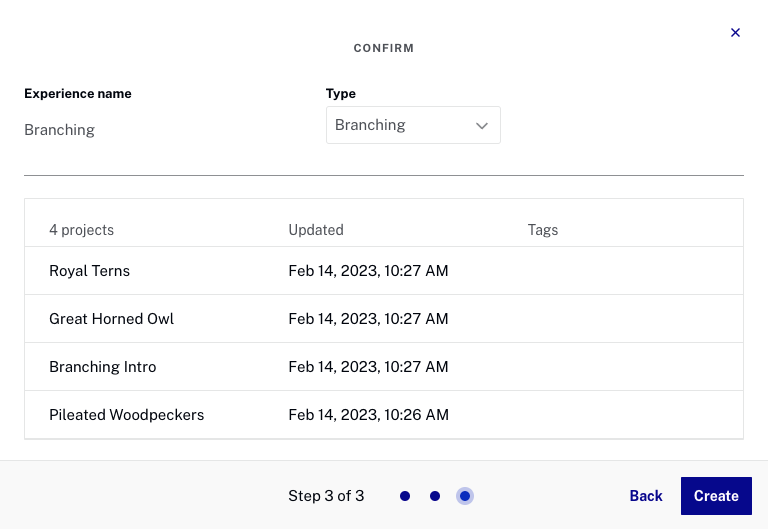Select the active third step dot

465,496
